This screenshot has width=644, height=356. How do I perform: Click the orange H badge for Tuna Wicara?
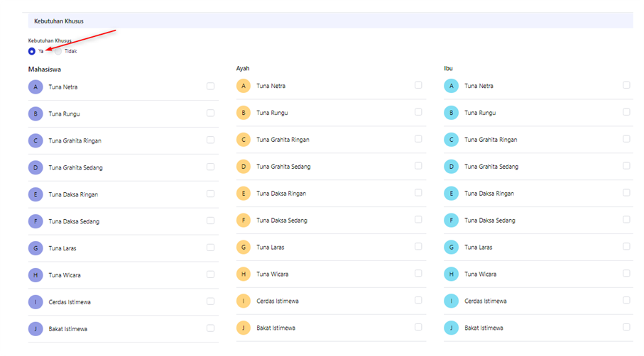click(x=243, y=274)
